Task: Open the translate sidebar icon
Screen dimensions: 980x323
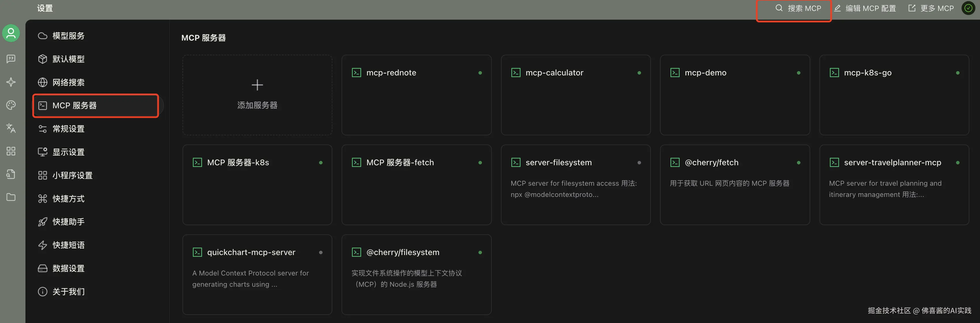Action: coord(11,128)
